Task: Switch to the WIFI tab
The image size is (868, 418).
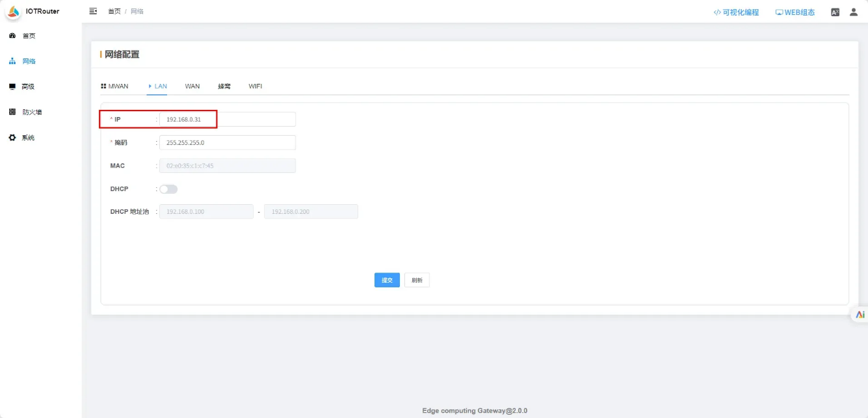Action: coord(255,86)
